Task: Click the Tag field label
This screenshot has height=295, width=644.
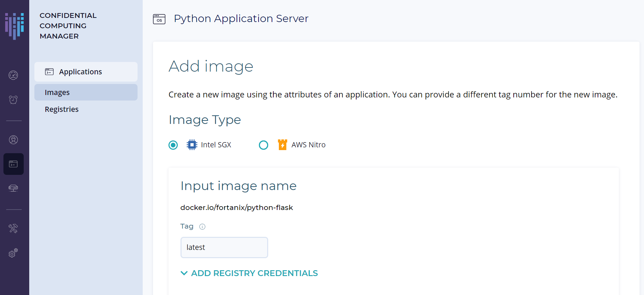Action: 187,226
